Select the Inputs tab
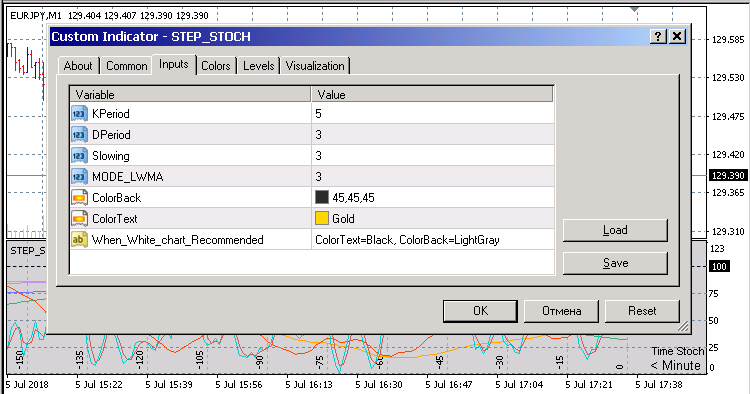Viewport: 750px width, 394px height. pyautogui.click(x=174, y=65)
